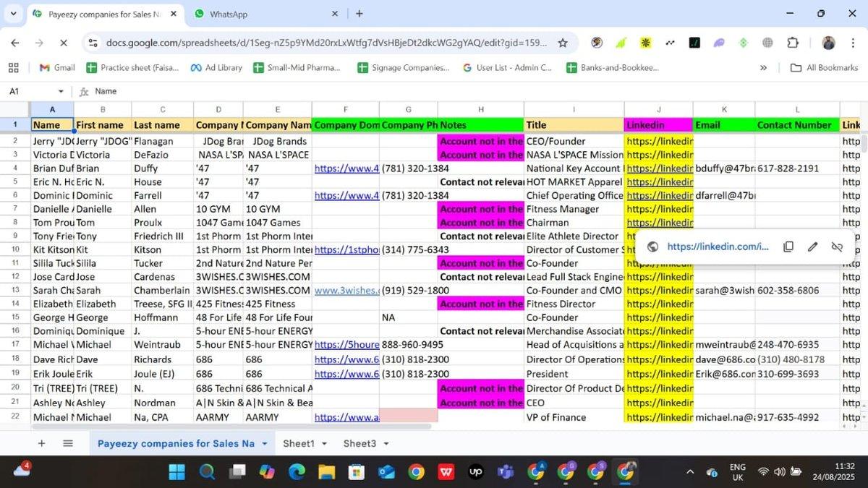This screenshot has height=488, width=868.
Task: Open the Practice sheet bookmark
Action: (132, 67)
